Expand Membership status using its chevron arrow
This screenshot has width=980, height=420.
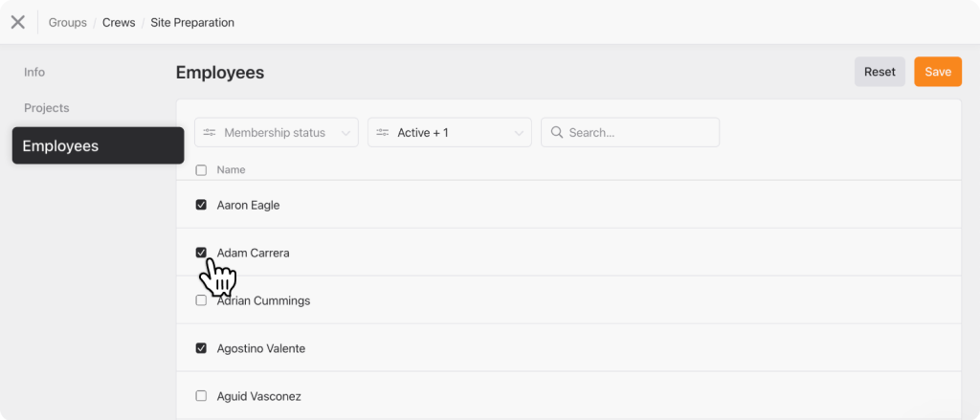pos(345,133)
